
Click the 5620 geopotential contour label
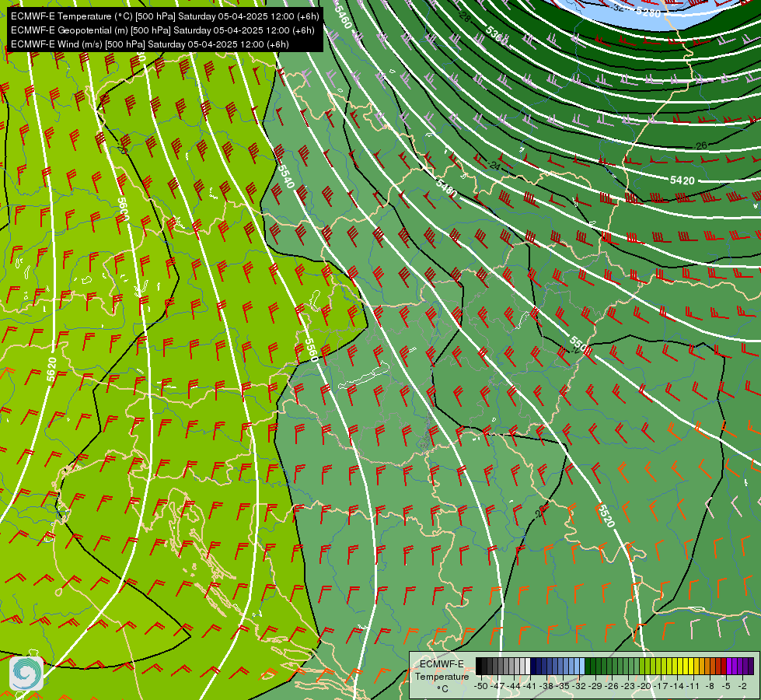click(51, 369)
